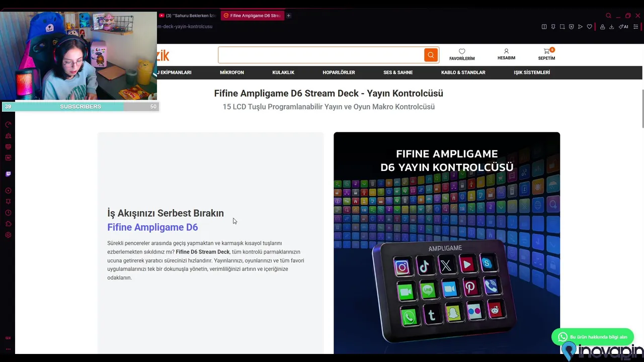The image size is (644, 362).
Task: Click the pin icon in address bar
Action: (553, 27)
